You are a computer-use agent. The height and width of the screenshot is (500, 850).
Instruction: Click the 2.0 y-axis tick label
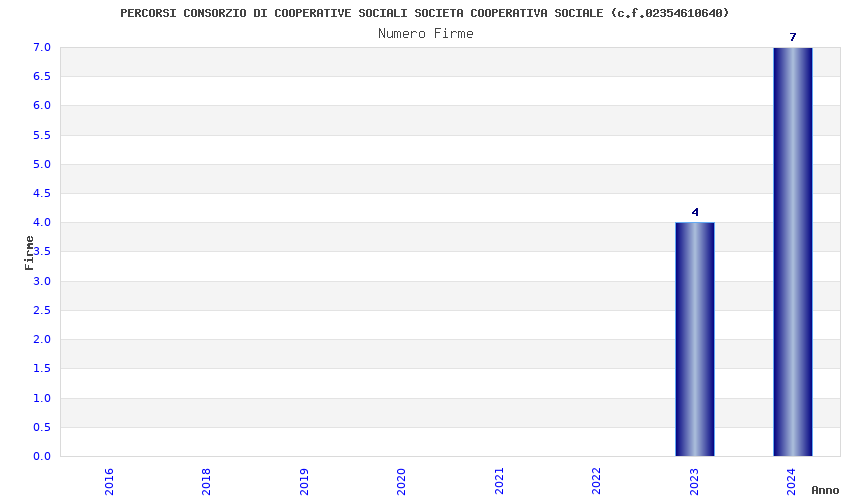point(42,339)
